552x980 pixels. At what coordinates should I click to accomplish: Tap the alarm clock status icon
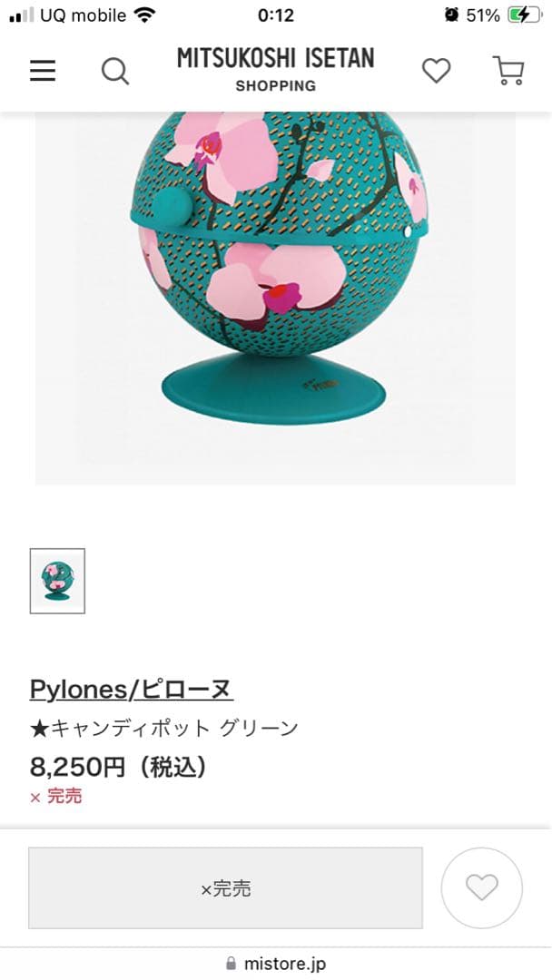pos(451,15)
